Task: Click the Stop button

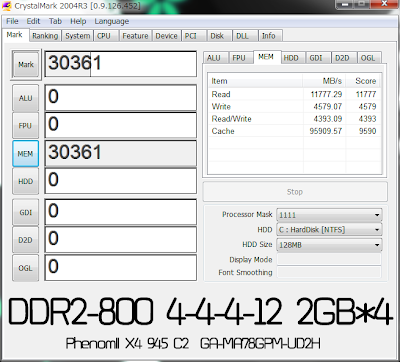Action: coord(295,192)
